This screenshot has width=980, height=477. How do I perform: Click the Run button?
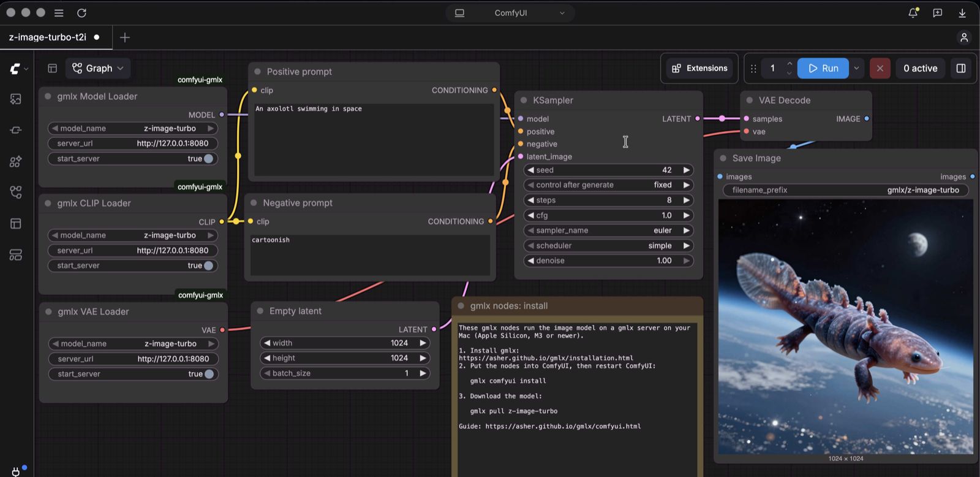coord(823,68)
